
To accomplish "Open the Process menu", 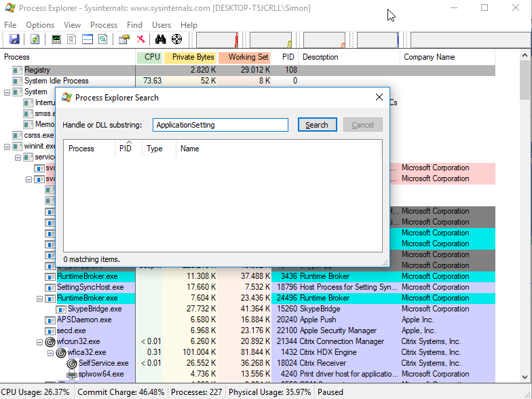I will pos(104,25).
